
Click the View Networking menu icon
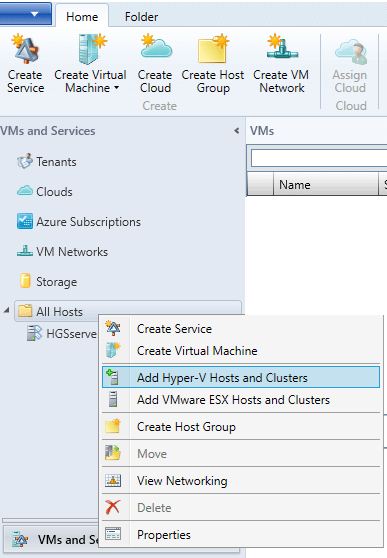click(x=113, y=480)
